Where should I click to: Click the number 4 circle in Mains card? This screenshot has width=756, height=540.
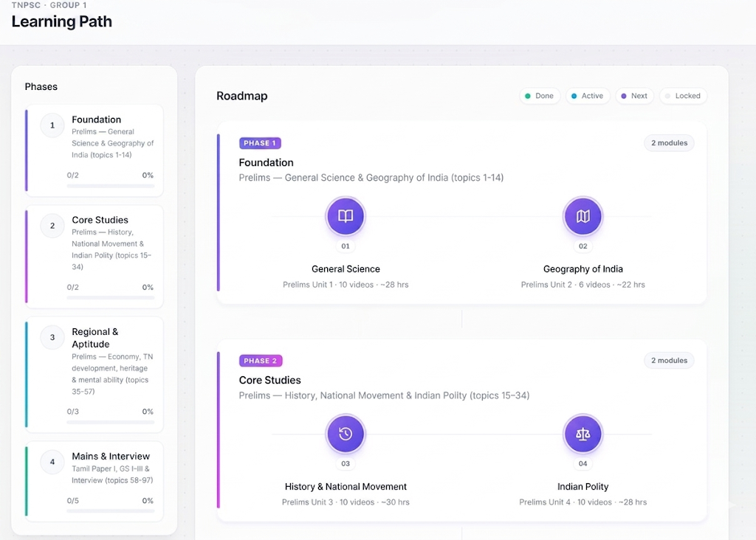pos(52,463)
